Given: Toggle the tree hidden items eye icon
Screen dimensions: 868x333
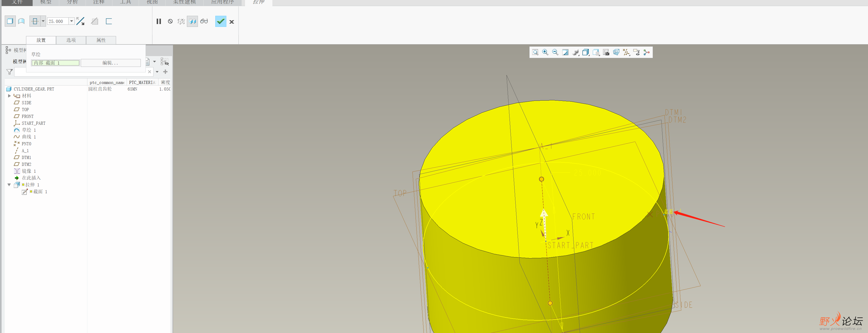Looking at the screenshot, I should click(164, 62).
